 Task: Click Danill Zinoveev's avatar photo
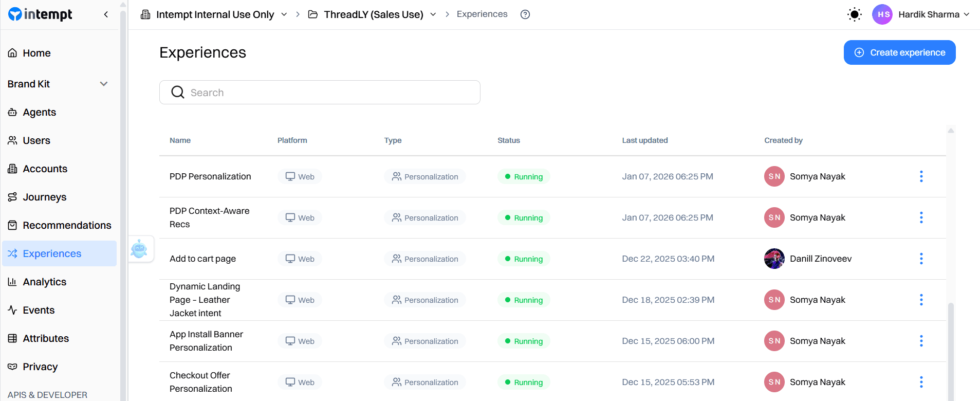click(x=774, y=259)
